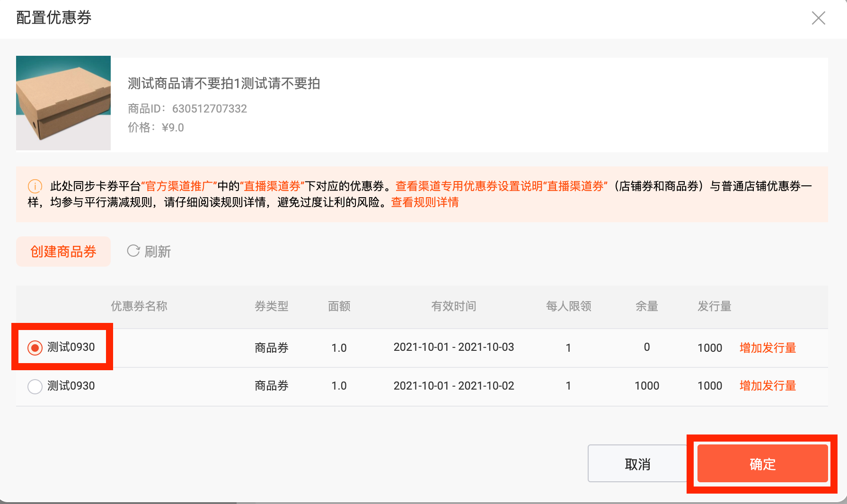Click the 优惠券名称 column header
Image resolution: width=847 pixels, height=504 pixels.
pyautogui.click(x=139, y=306)
